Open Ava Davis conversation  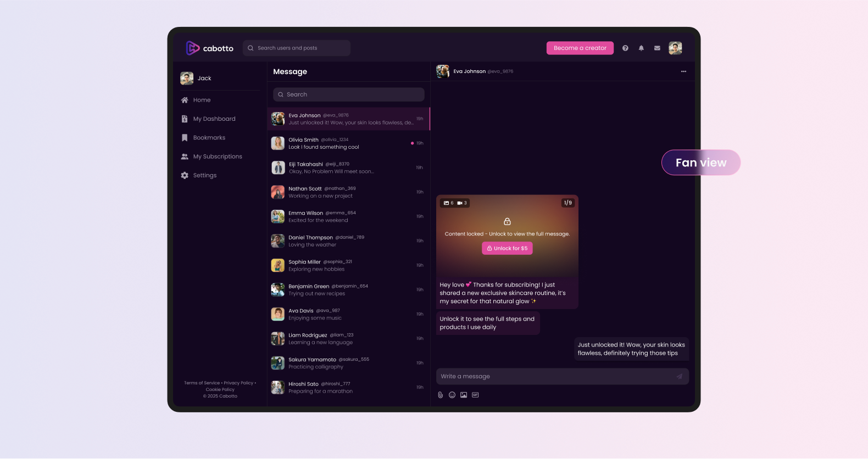point(348,315)
